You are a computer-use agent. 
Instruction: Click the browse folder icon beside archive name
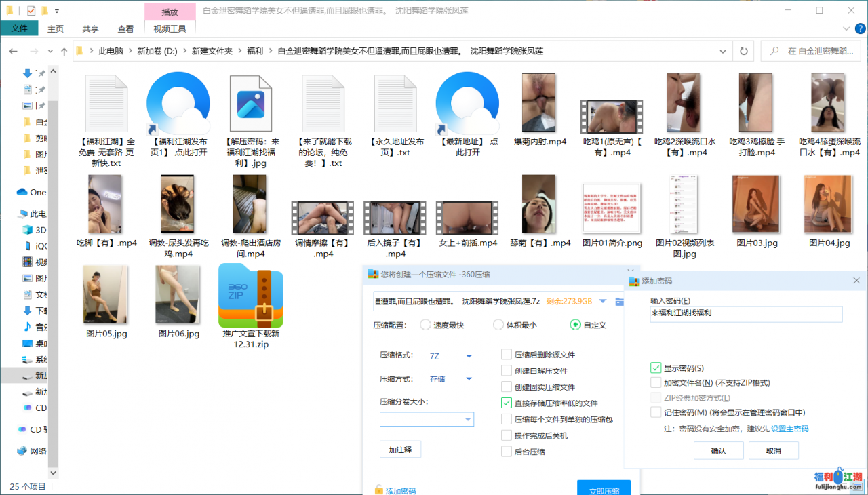click(619, 301)
